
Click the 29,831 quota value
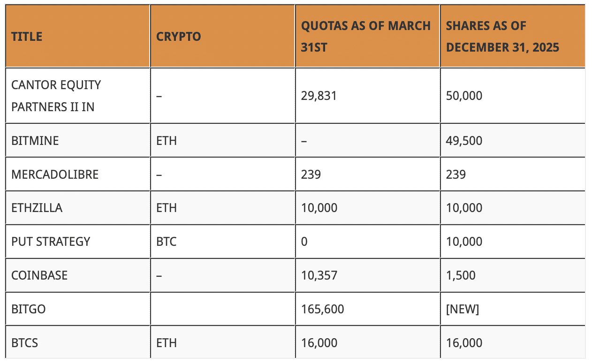[x=319, y=96]
